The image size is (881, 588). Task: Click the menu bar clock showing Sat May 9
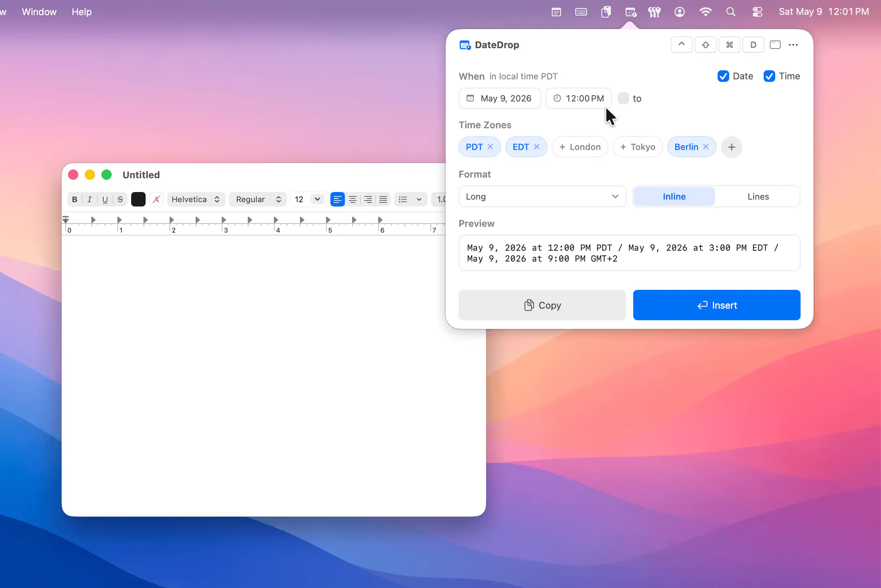(824, 12)
